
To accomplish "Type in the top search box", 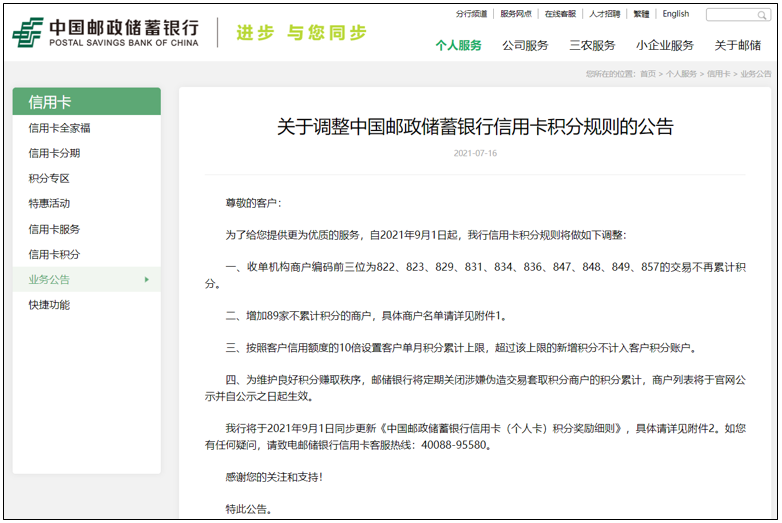I will pyautogui.click(x=731, y=15).
